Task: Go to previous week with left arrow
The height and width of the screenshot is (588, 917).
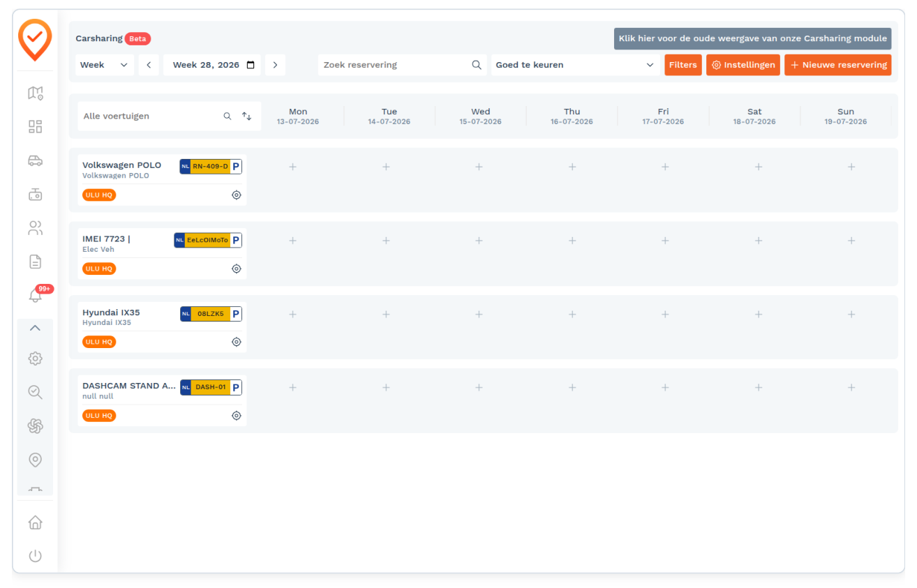Action: (149, 65)
